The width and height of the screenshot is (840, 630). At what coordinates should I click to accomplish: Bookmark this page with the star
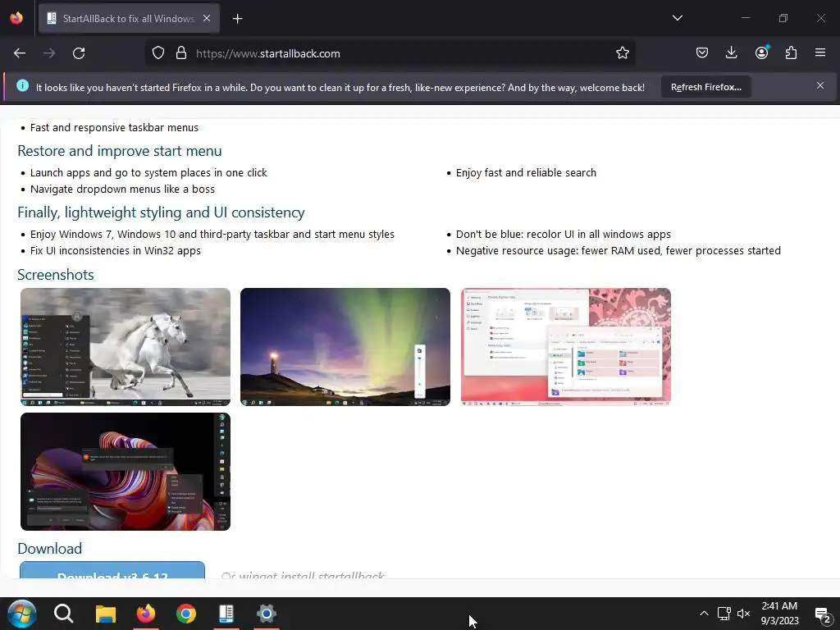tap(622, 53)
